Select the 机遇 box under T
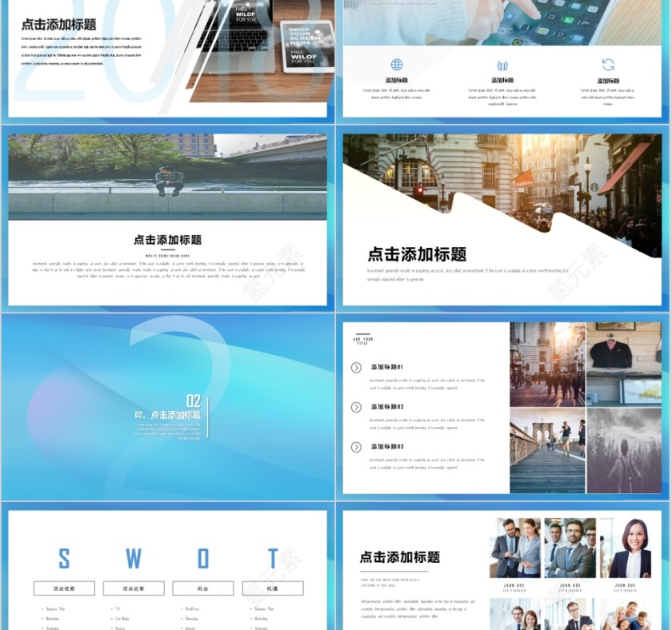Image resolution: width=672 pixels, height=630 pixels. tap(273, 588)
